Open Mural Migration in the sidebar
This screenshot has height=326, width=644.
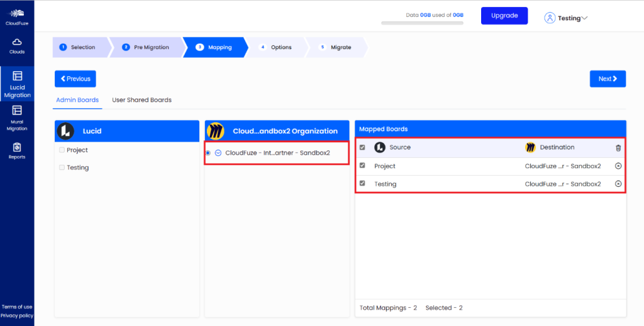point(17,118)
